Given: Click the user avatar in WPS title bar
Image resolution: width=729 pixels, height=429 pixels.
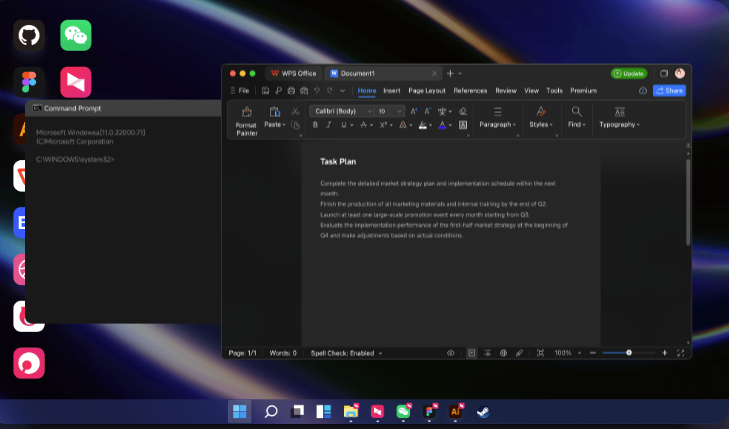Looking at the screenshot, I should (x=680, y=73).
